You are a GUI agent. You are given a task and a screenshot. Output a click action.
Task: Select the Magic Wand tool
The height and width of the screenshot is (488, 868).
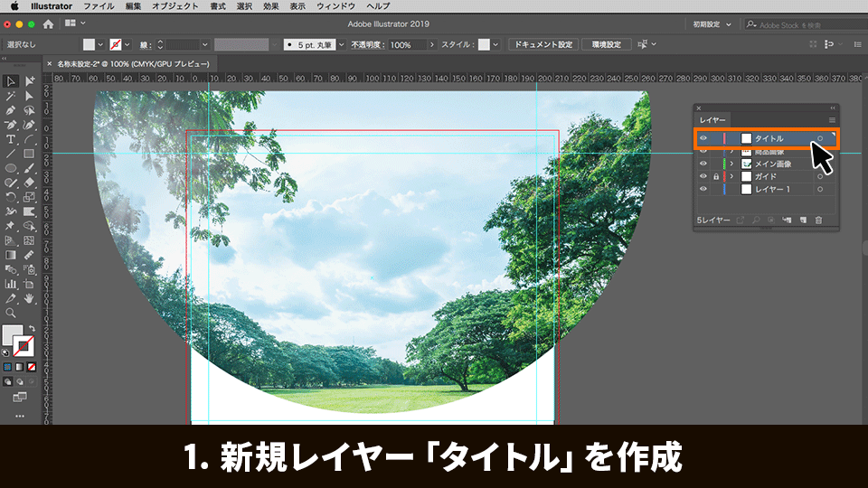click(11, 97)
